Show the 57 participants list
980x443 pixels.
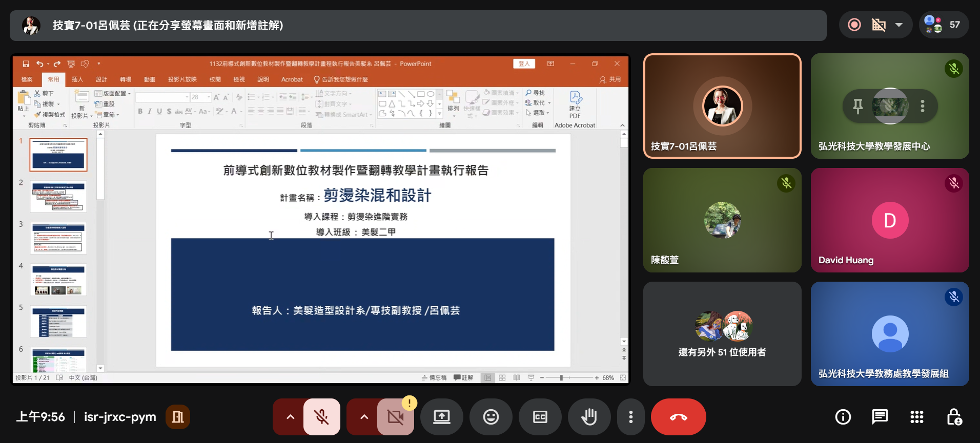(944, 25)
